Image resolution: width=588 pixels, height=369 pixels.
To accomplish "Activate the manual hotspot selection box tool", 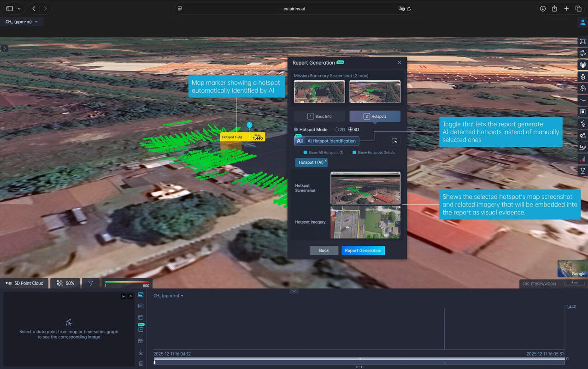I will (x=394, y=141).
